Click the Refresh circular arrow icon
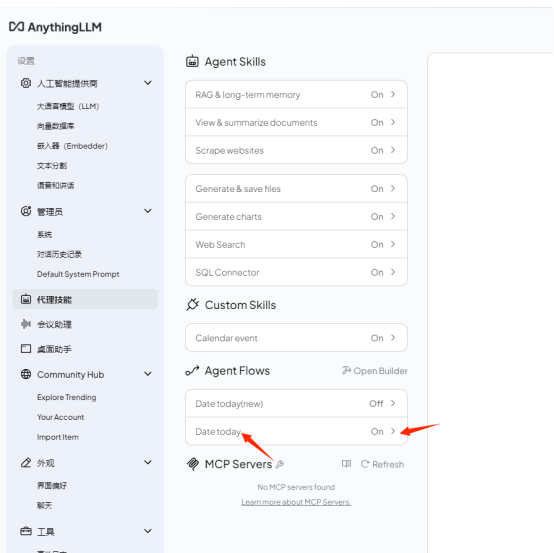Image resolution: width=554 pixels, height=553 pixels. (365, 464)
